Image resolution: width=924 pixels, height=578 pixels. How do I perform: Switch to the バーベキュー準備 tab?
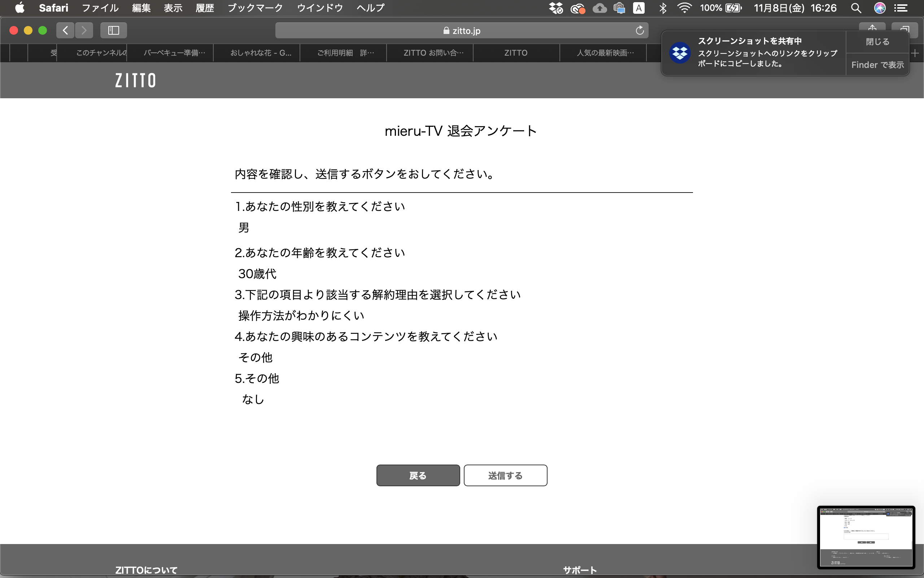(x=170, y=53)
